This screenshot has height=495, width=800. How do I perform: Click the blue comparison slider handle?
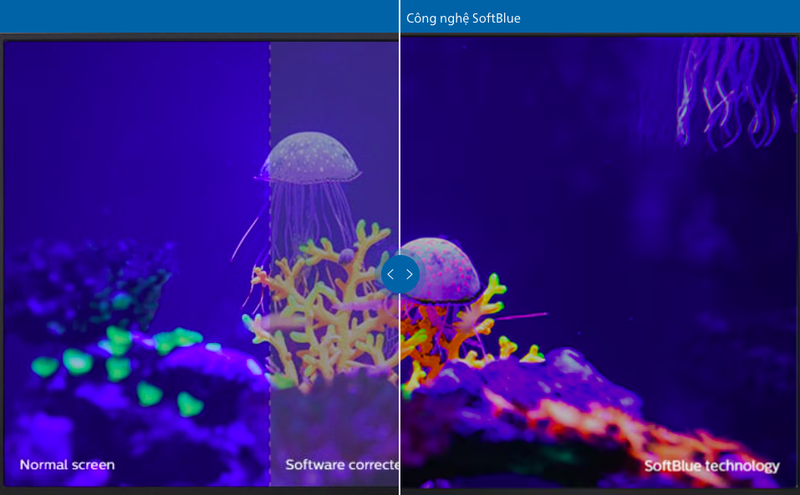point(400,275)
